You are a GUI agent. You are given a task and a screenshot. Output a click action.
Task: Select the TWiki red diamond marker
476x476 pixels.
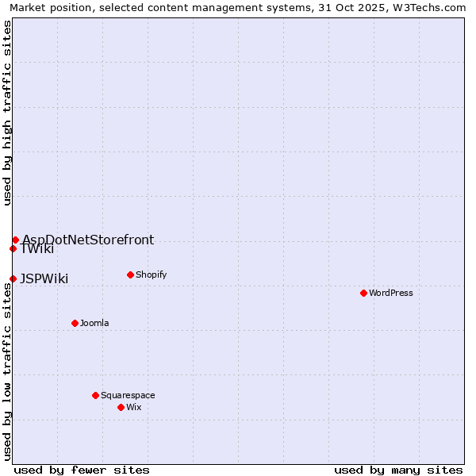click(x=13, y=248)
